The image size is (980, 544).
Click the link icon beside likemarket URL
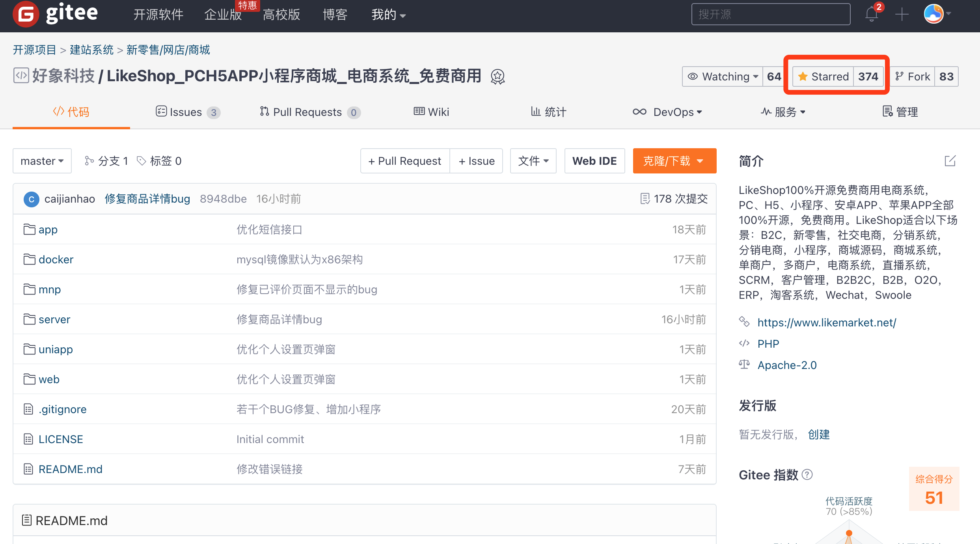744,322
